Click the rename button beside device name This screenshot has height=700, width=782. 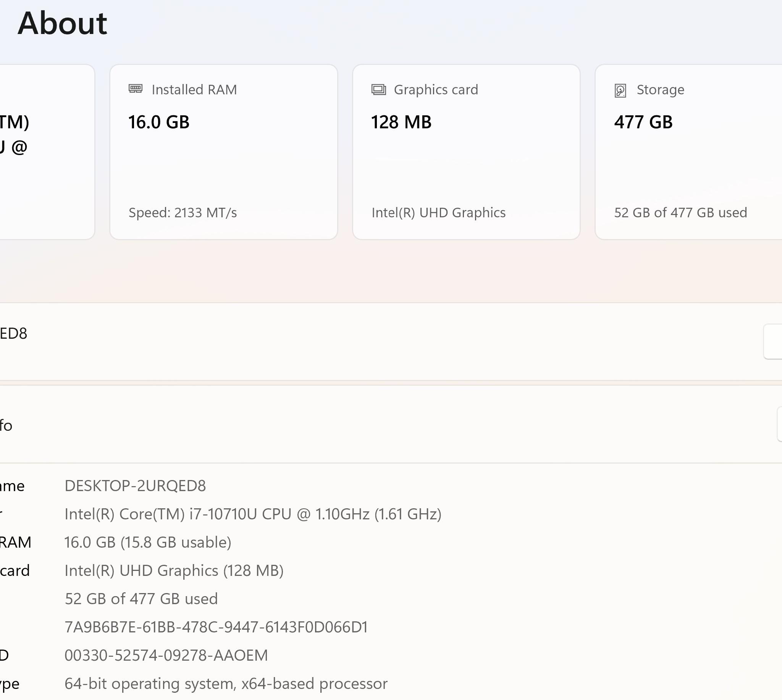click(x=773, y=342)
